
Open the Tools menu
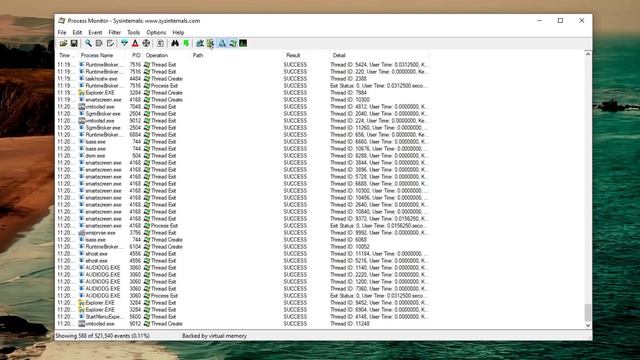[x=133, y=32]
